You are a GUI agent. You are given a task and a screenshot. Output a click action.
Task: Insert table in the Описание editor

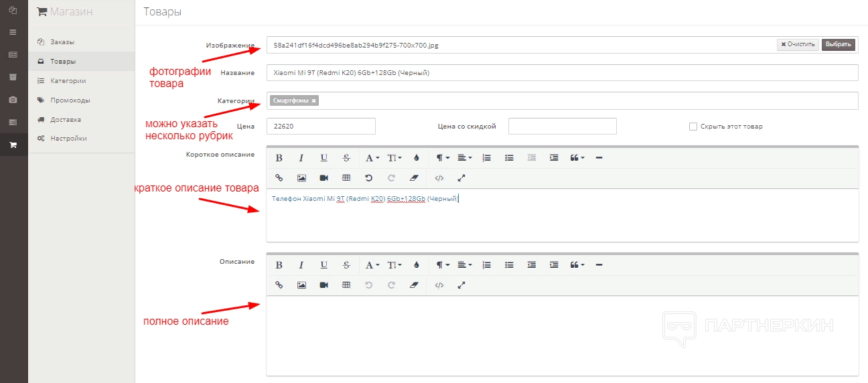coord(346,285)
